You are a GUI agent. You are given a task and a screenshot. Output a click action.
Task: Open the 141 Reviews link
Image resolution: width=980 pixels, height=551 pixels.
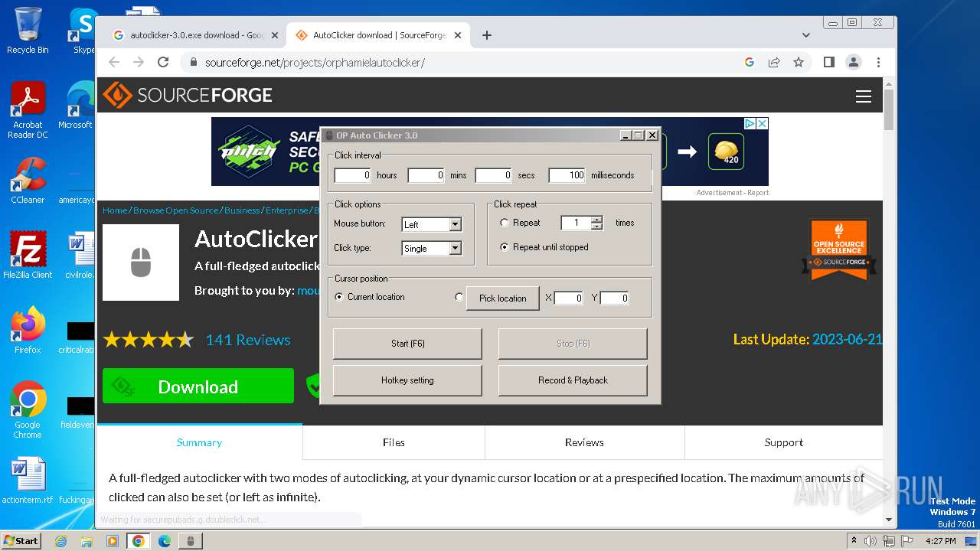coord(248,340)
